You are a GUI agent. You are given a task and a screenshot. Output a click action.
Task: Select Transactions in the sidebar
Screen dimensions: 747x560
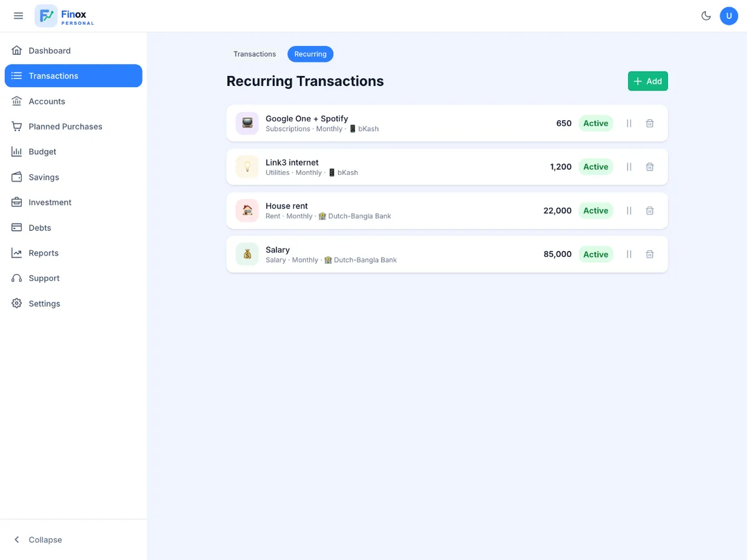(73, 76)
